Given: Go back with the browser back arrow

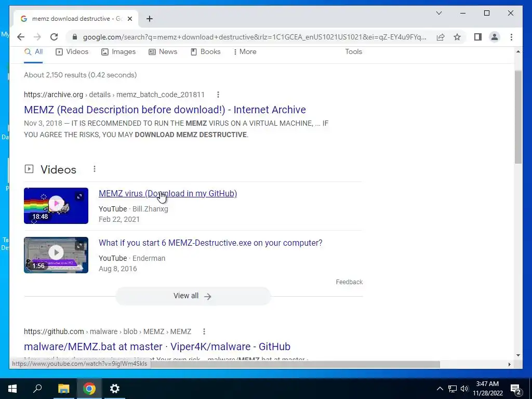Looking at the screenshot, I should (x=21, y=37).
